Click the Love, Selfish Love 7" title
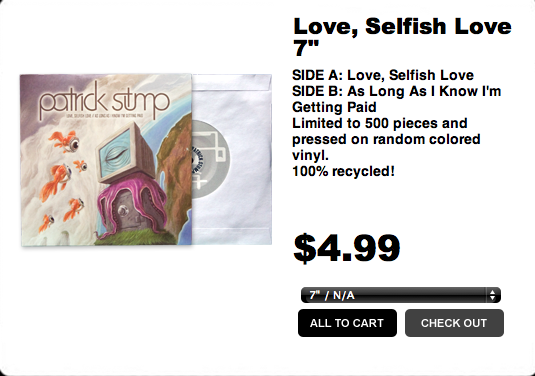The image size is (535, 376). tap(402, 37)
